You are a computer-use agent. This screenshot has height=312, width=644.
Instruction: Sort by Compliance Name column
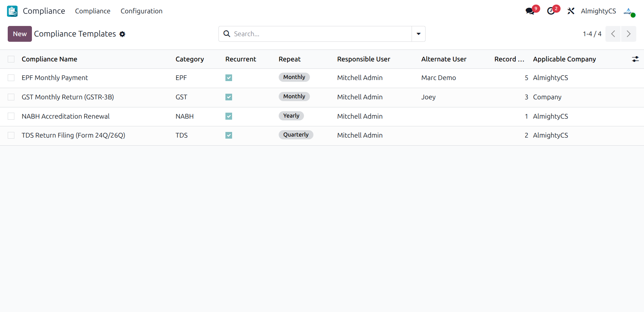pyautogui.click(x=49, y=59)
